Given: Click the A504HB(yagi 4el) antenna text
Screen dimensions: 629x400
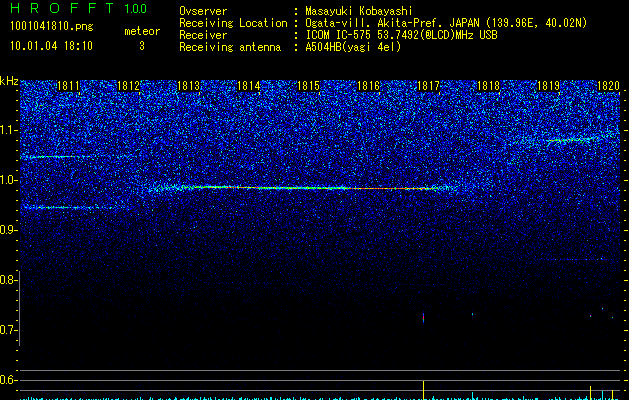Looking at the screenshot, I should pos(353,47).
